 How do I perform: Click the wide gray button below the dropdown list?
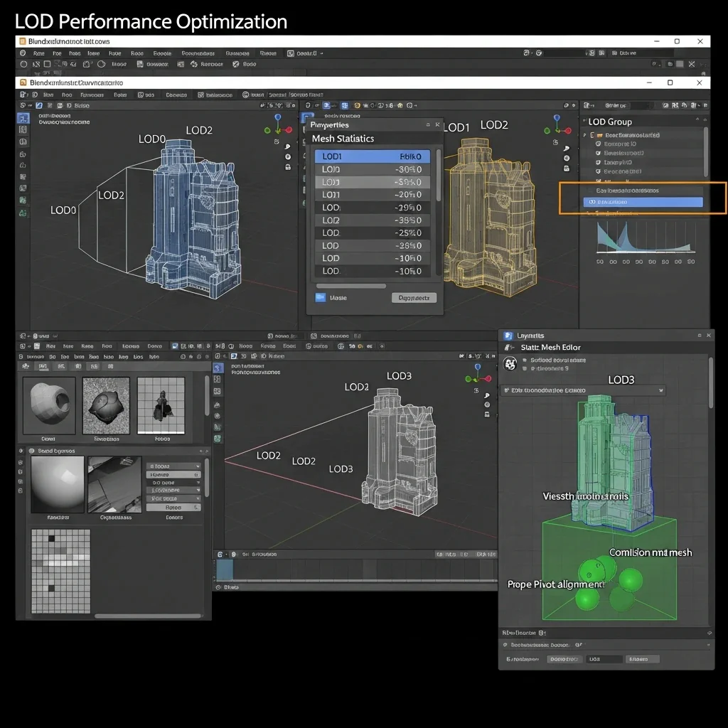coord(173,508)
